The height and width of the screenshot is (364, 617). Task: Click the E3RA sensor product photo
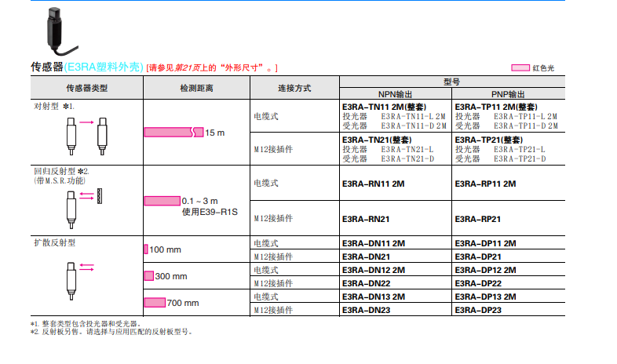tap(62, 31)
